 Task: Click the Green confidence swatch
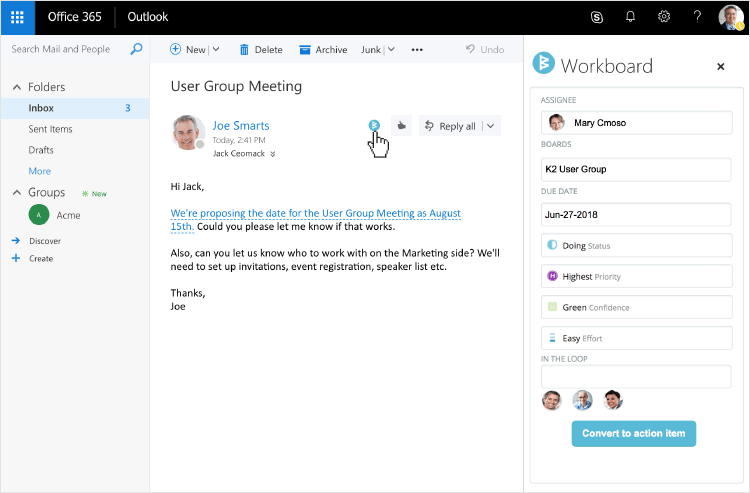552,307
